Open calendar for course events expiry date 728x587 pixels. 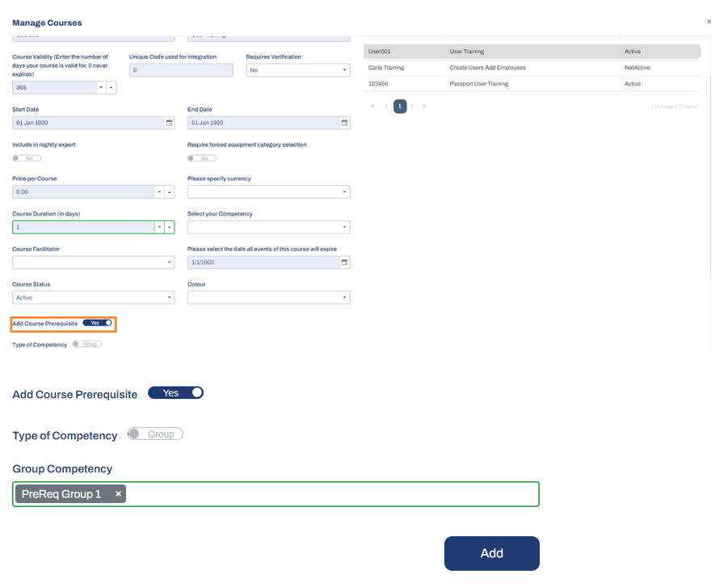click(344, 262)
